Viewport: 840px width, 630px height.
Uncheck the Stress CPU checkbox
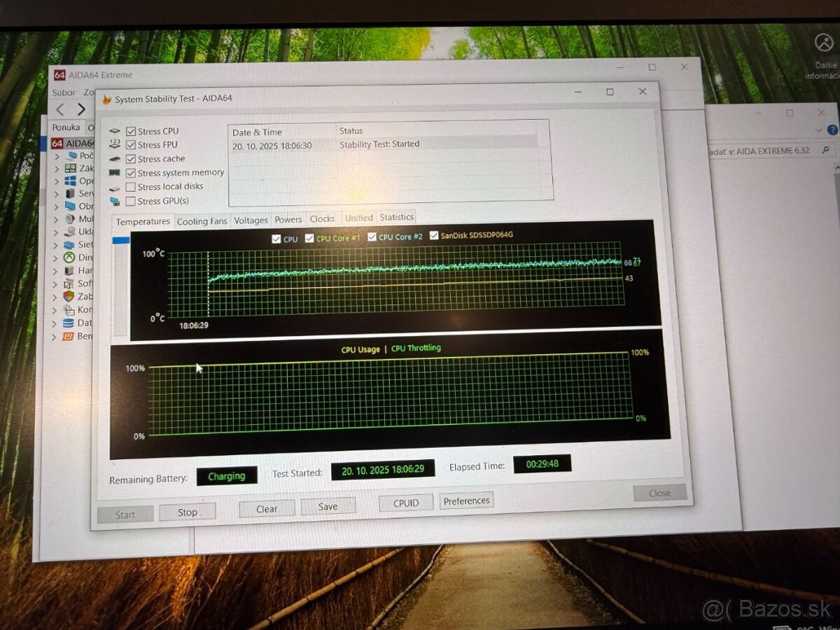tap(131, 131)
